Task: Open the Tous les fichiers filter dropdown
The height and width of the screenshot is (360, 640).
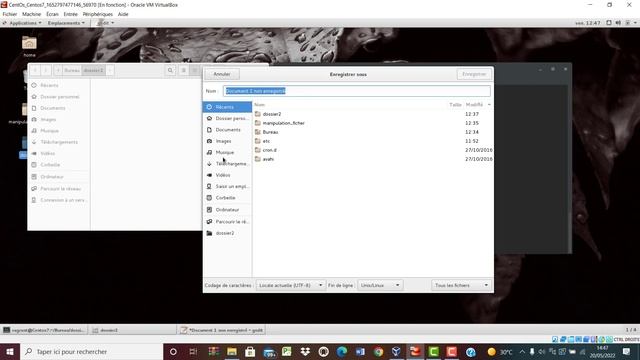Action: 461,285
